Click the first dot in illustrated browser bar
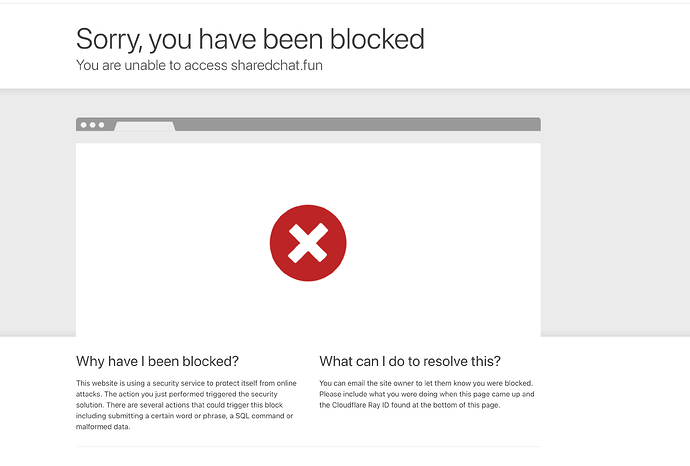 (84, 125)
